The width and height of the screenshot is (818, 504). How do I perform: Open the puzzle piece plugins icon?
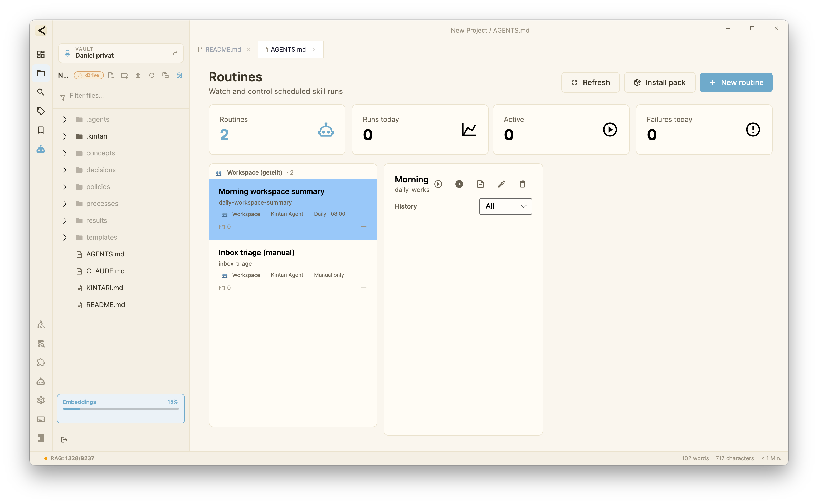click(41, 363)
